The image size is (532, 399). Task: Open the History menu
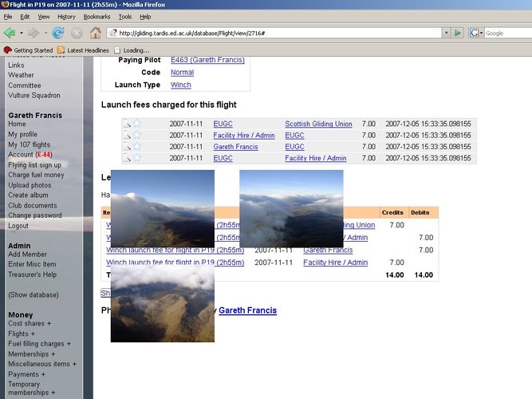pyautogui.click(x=67, y=16)
